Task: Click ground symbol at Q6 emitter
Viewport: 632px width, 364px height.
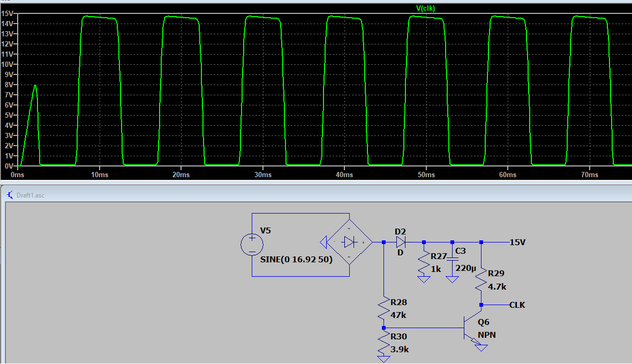Action: [481, 348]
